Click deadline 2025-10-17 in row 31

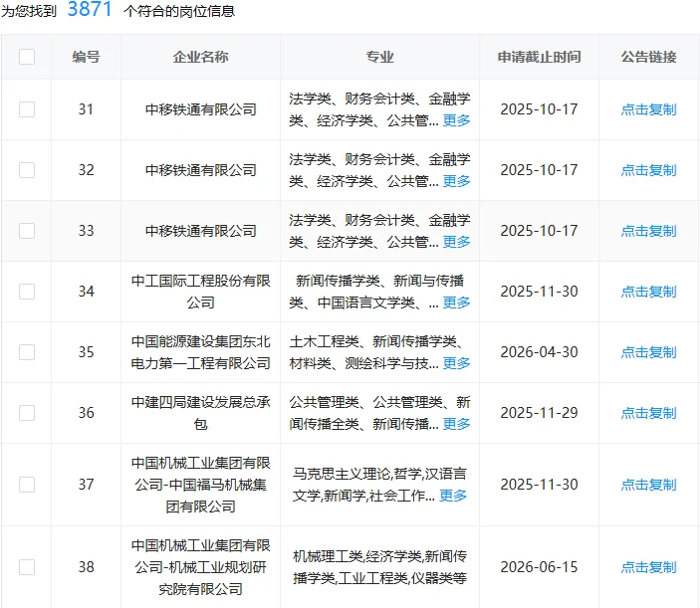point(540,109)
